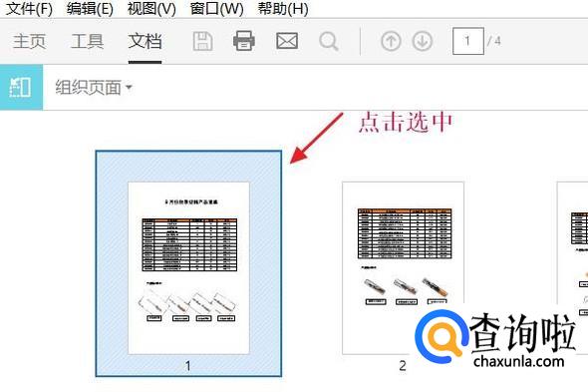Go to previous page with up arrow
588x392 pixels.
(391, 41)
